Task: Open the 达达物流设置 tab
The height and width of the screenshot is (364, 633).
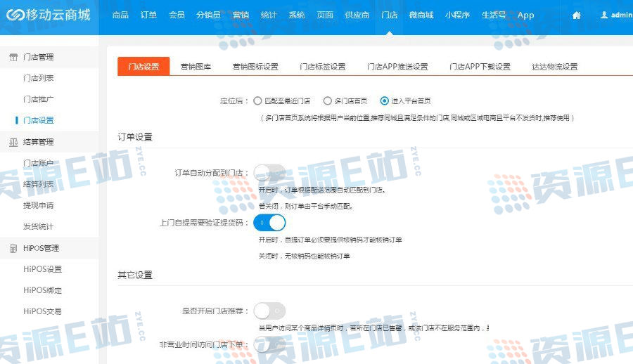Action: click(x=554, y=67)
